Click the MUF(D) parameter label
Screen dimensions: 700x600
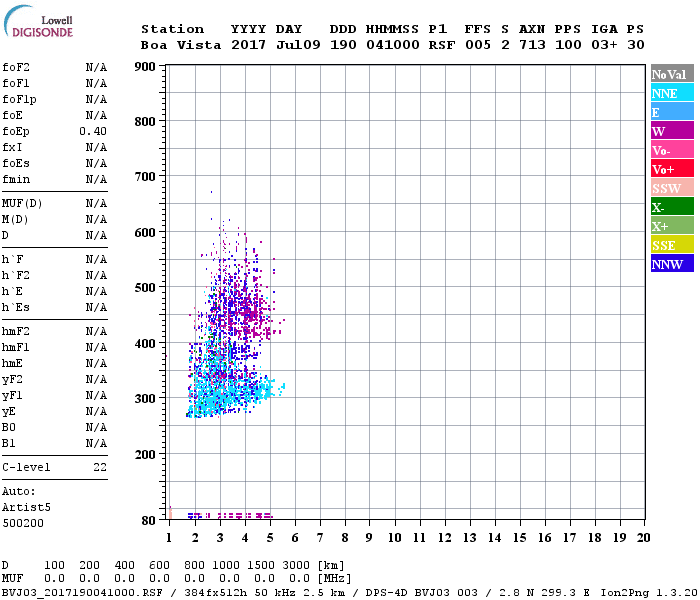[22, 204]
